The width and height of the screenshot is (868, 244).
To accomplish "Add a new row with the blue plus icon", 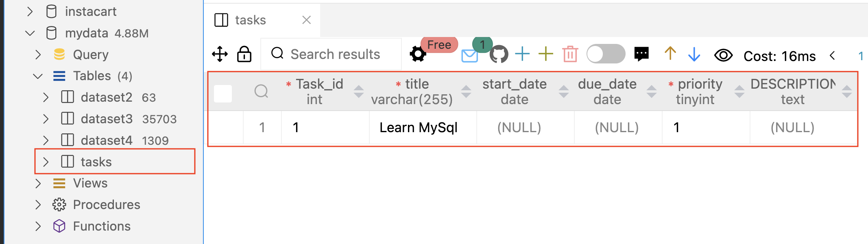I will [x=522, y=53].
